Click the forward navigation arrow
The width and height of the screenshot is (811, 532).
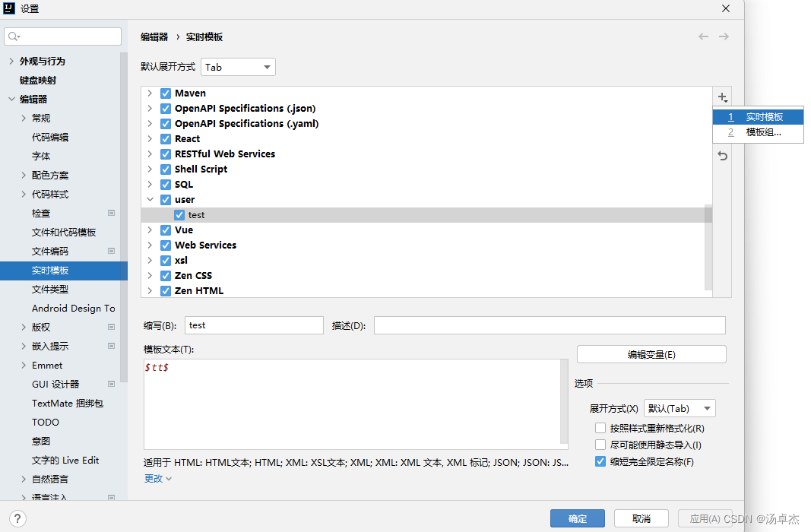click(x=724, y=36)
